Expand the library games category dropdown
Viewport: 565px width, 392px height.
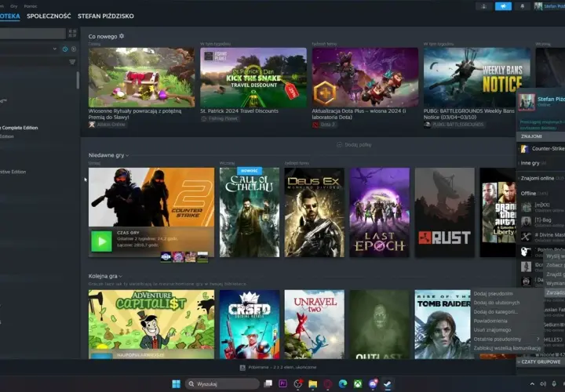pos(55,49)
